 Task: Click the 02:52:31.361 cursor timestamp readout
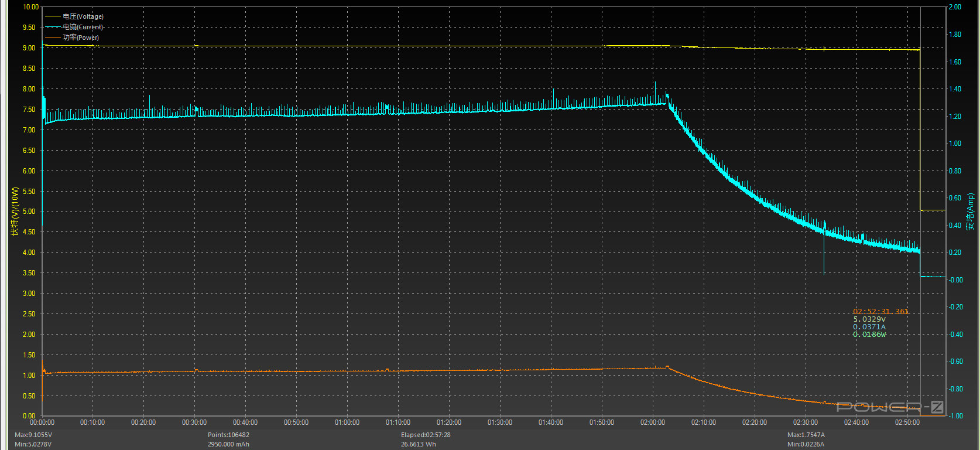(880, 312)
